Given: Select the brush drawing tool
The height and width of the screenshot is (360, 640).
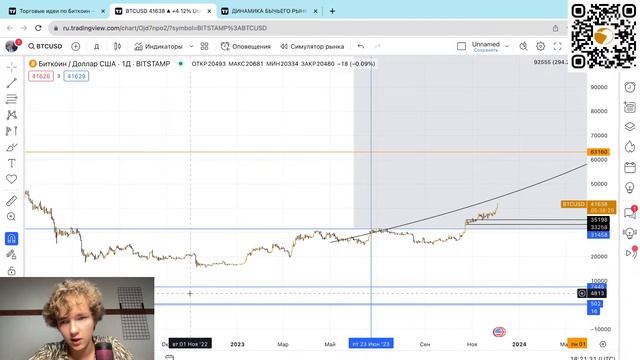Looking at the screenshot, I should click(x=11, y=147).
